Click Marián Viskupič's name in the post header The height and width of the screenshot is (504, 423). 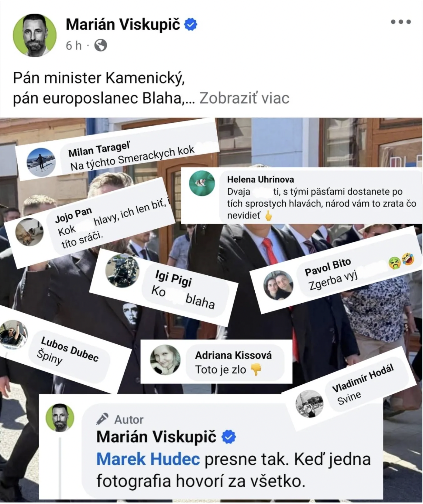(123, 25)
